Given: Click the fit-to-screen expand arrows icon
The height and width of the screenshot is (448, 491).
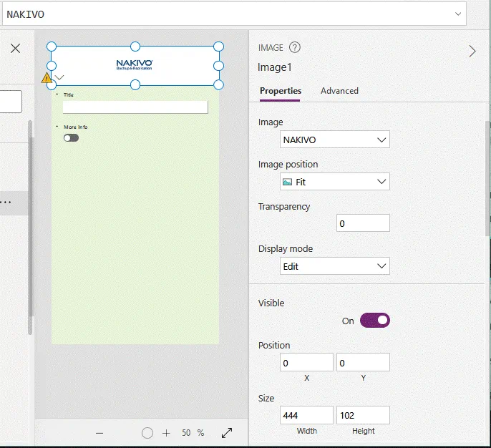Looking at the screenshot, I should [227, 433].
